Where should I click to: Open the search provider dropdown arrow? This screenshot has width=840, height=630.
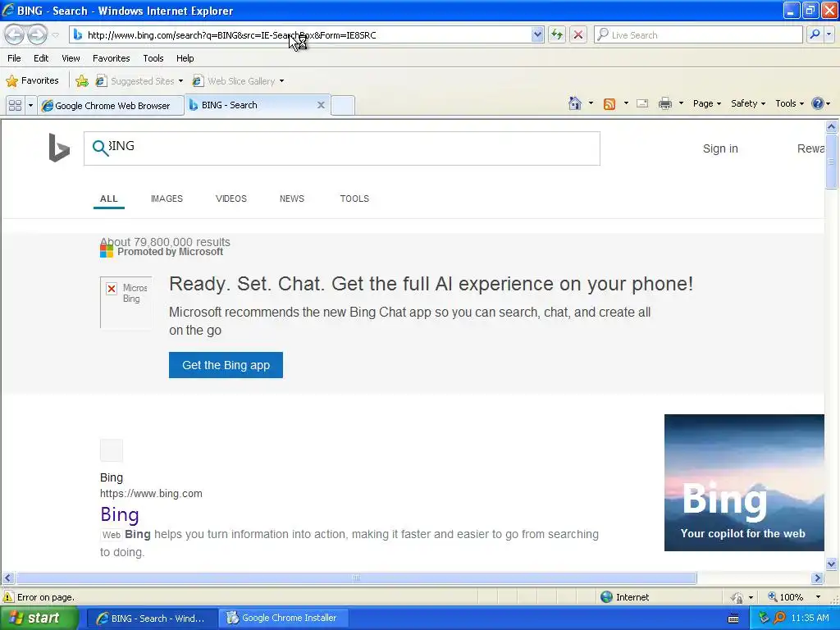pos(829,34)
